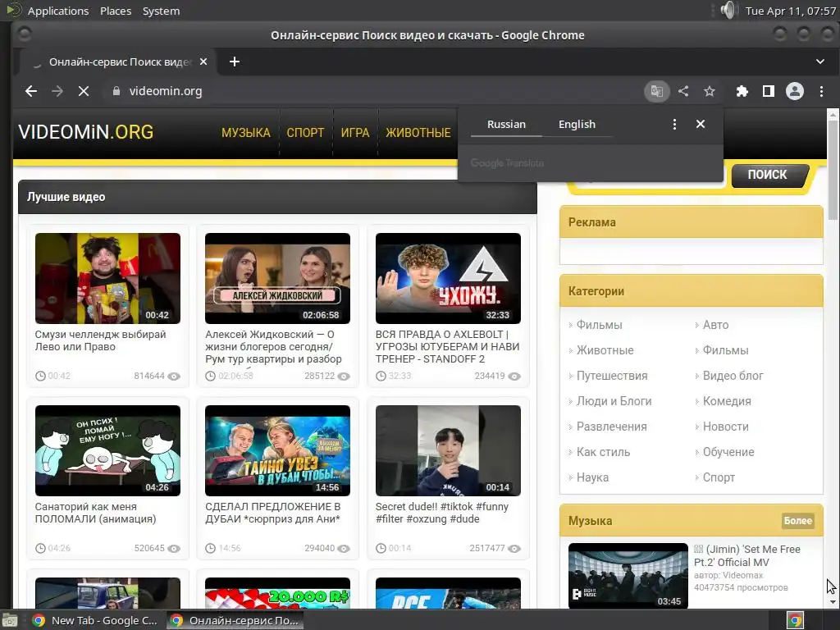Toggle the Chrome side panel icon
The height and width of the screenshot is (630, 840).
click(x=768, y=91)
